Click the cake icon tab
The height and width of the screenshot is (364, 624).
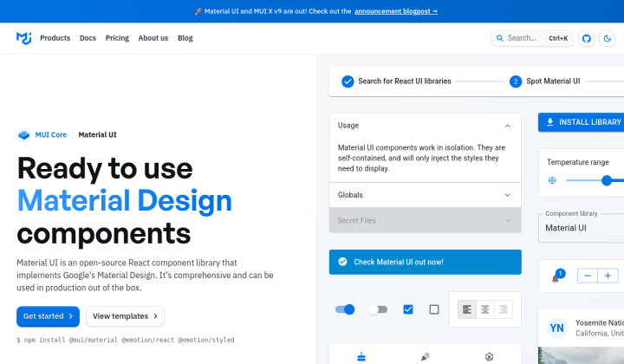pyautogui.click(x=361, y=357)
